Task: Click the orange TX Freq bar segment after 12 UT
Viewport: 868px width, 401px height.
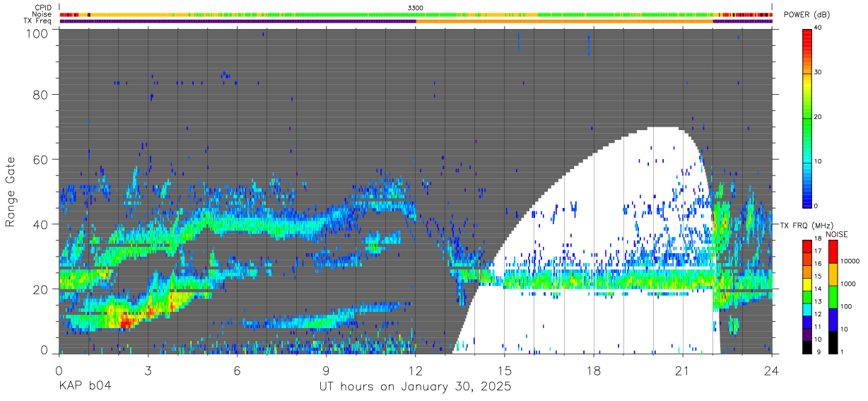Action: click(565, 21)
